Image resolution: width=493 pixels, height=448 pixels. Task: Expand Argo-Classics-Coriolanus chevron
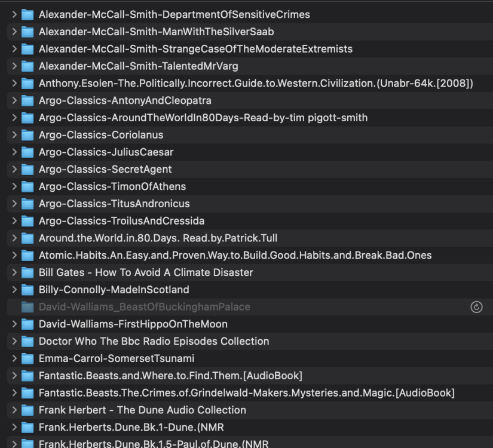click(14, 134)
